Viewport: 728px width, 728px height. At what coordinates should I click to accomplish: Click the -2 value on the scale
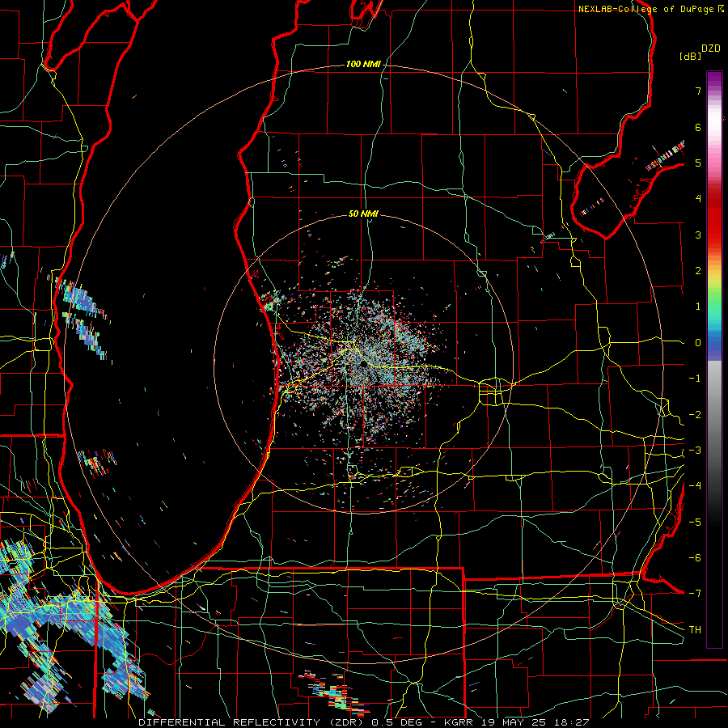(x=695, y=415)
